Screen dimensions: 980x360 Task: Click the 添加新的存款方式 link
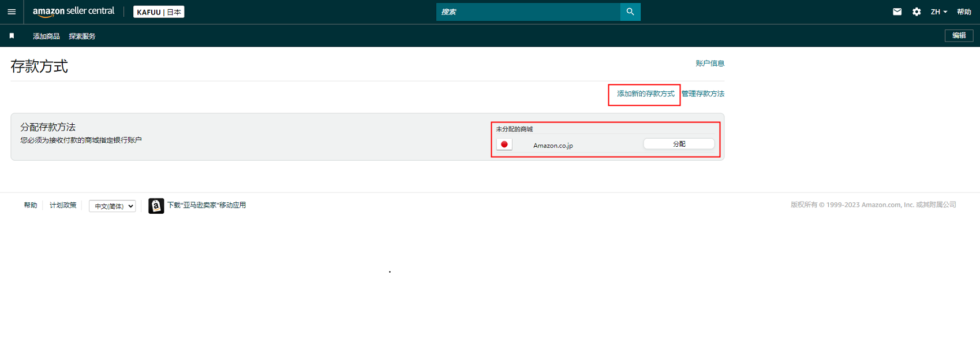tap(645, 94)
